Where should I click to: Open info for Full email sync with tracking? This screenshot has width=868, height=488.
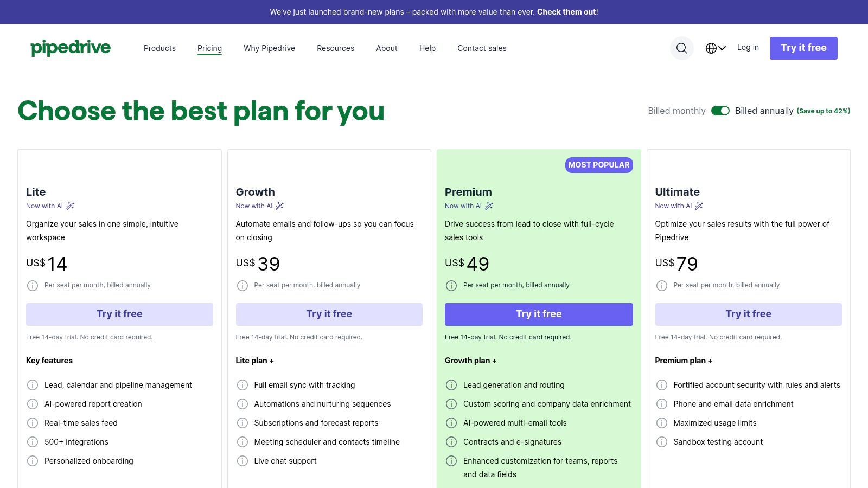click(242, 385)
